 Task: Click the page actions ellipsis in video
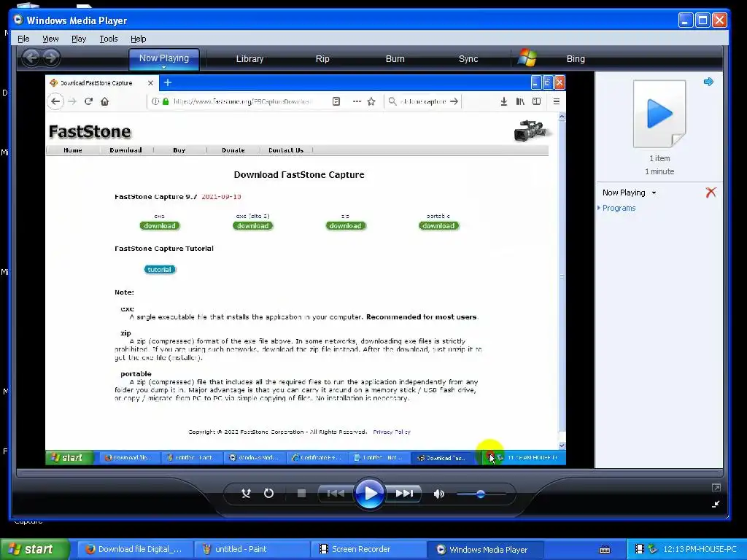[357, 101]
